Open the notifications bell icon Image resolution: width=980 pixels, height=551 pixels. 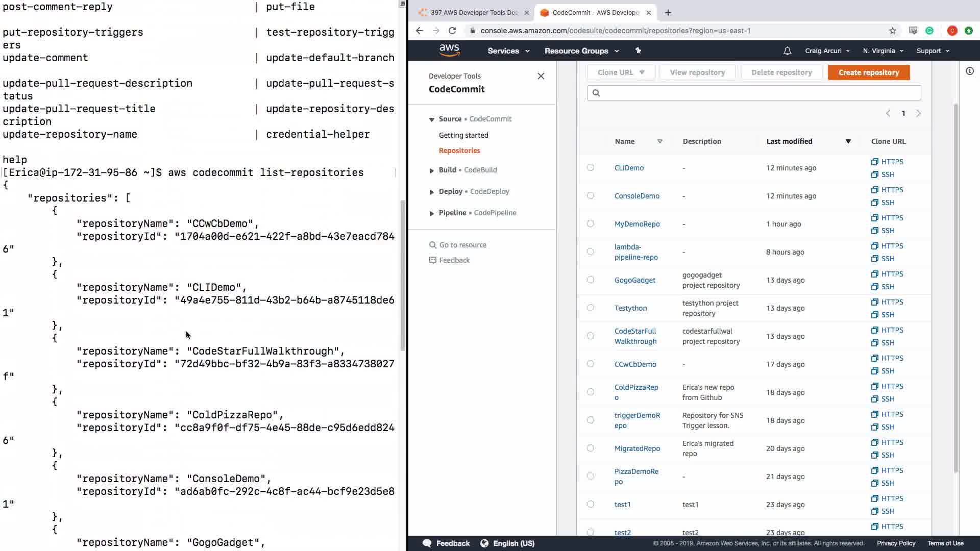click(x=787, y=51)
